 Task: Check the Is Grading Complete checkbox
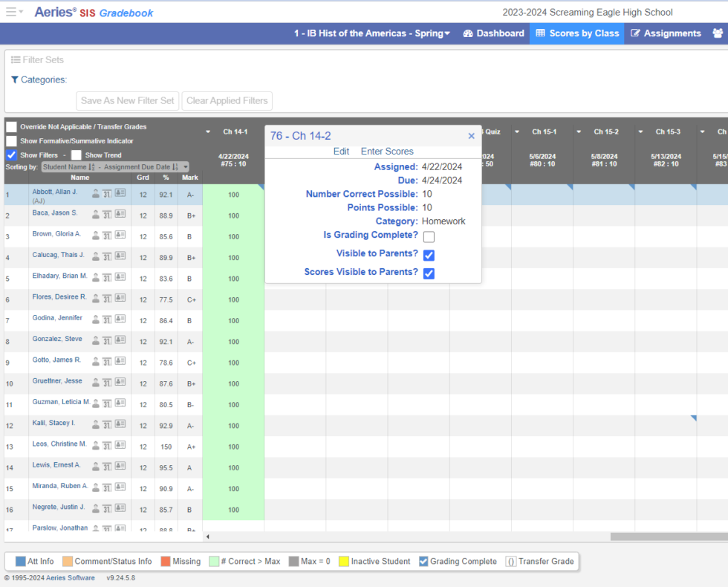429,237
